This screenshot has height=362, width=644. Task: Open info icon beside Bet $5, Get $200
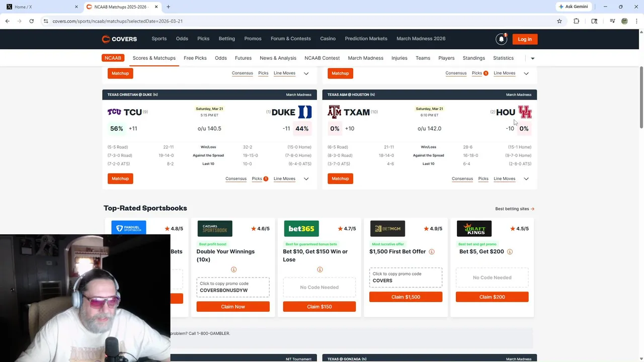pos(510,251)
